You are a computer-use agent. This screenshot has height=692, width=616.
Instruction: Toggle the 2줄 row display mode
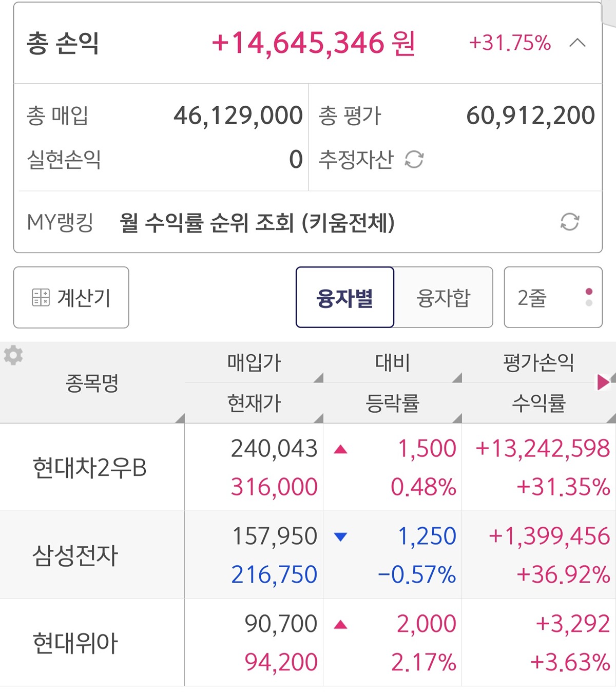pyautogui.click(x=553, y=297)
